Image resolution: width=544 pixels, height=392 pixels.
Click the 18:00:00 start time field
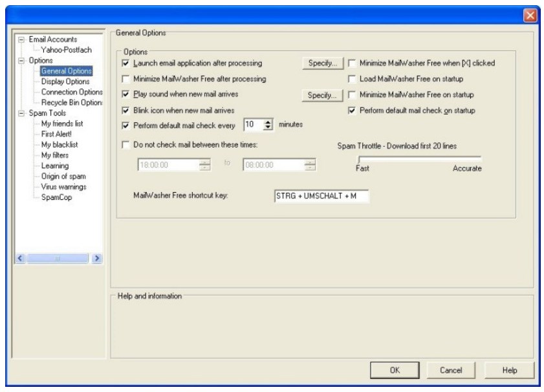[x=169, y=165]
